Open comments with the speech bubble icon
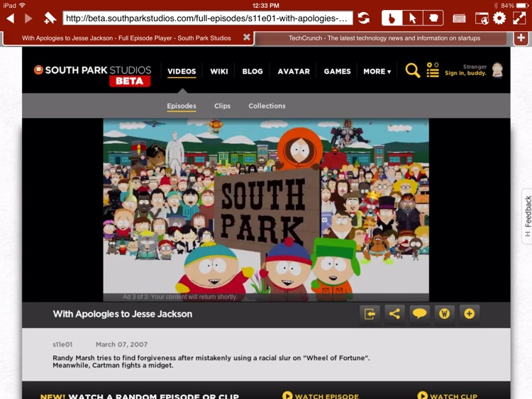 coord(419,314)
